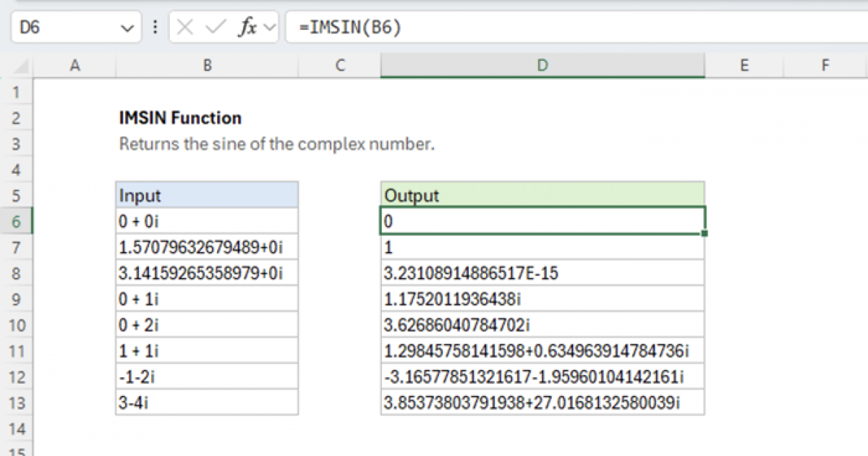The width and height of the screenshot is (868, 456).
Task: Open the Name Box dropdown arrow
Action: point(127,27)
